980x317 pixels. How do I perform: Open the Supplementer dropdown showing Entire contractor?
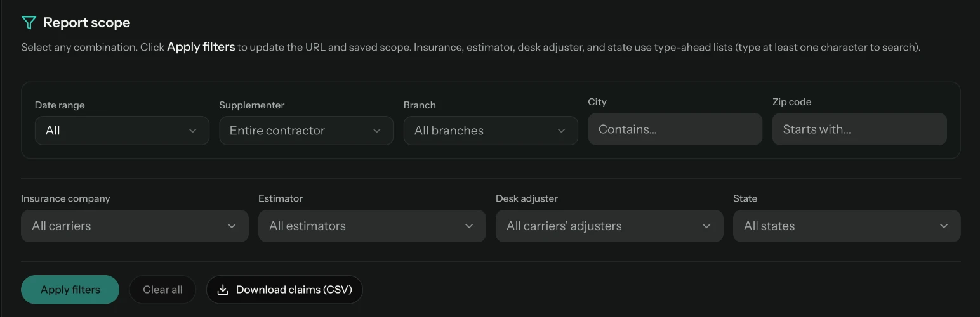tap(307, 131)
